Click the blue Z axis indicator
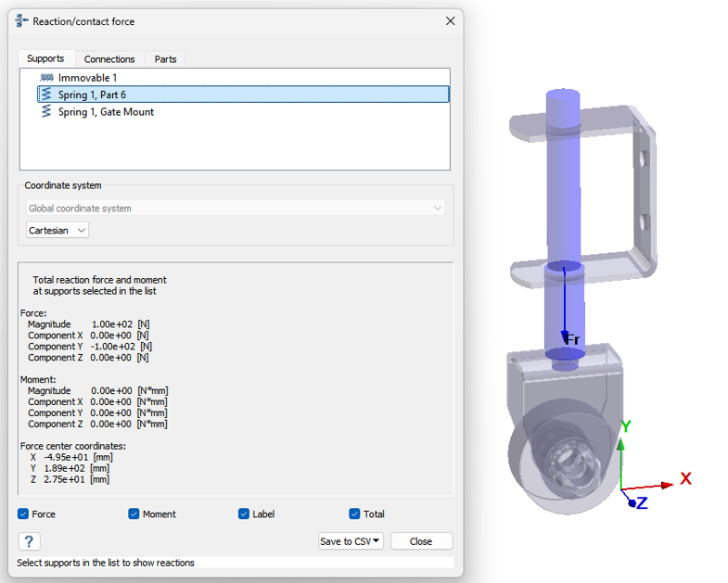Image resolution: width=728 pixels, height=583 pixels. (x=631, y=501)
